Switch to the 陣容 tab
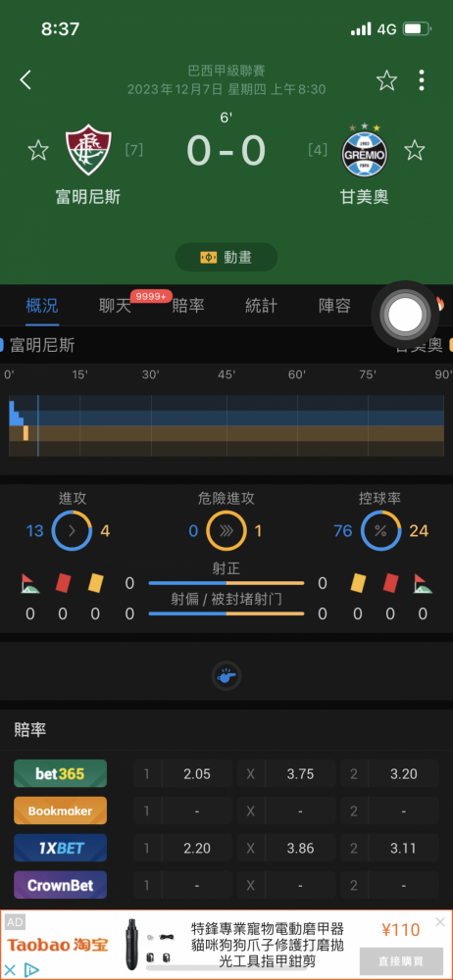 point(334,306)
